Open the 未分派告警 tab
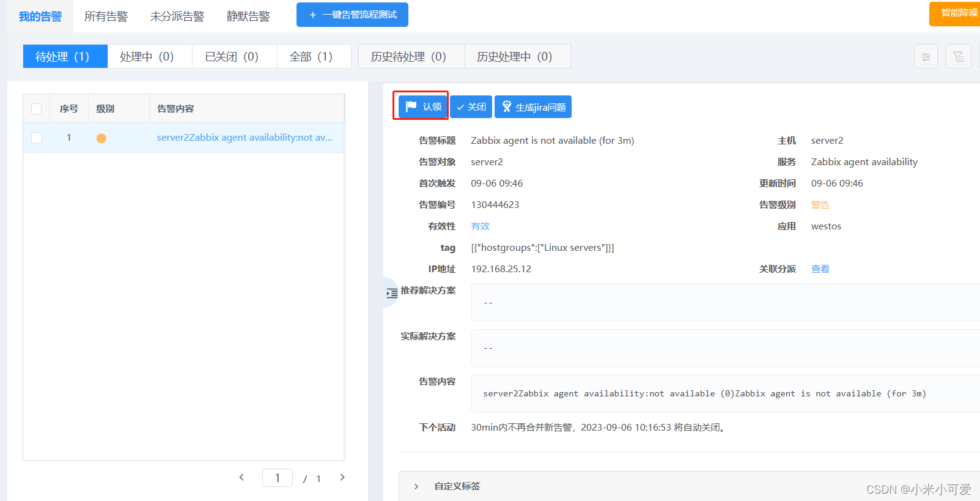Viewport: 980px width, 501px height. click(177, 17)
